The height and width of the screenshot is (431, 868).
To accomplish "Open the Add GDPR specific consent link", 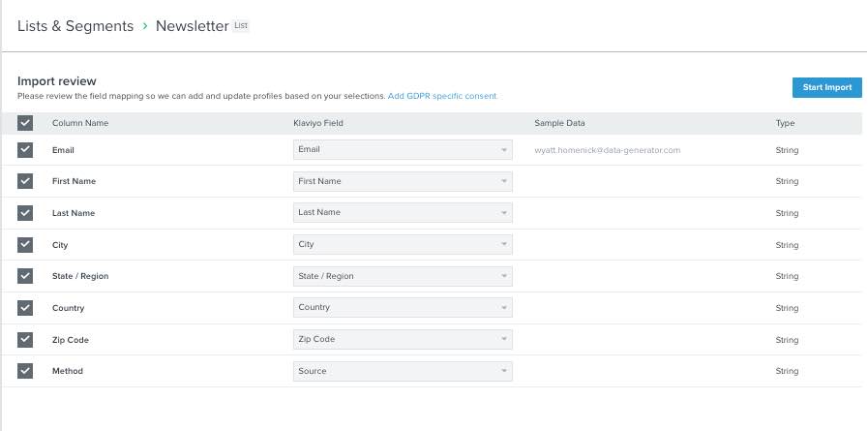I will pyautogui.click(x=442, y=97).
